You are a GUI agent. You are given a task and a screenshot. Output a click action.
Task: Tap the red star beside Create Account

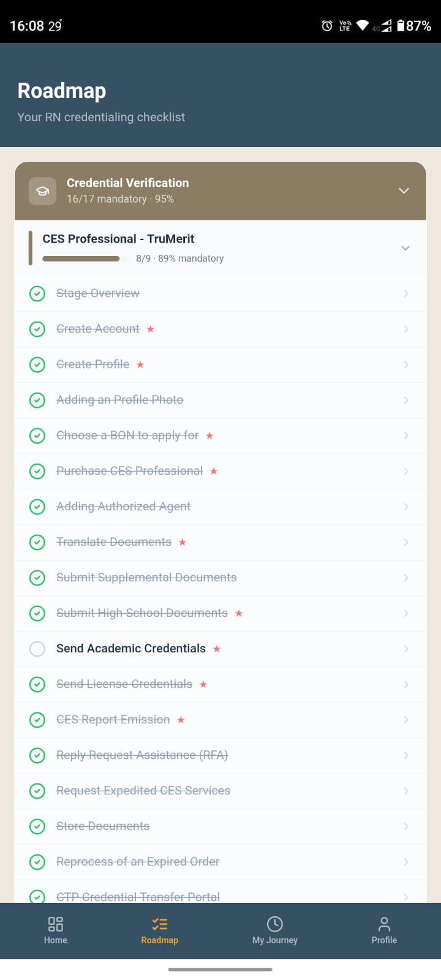pyautogui.click(x=150, y=330)
